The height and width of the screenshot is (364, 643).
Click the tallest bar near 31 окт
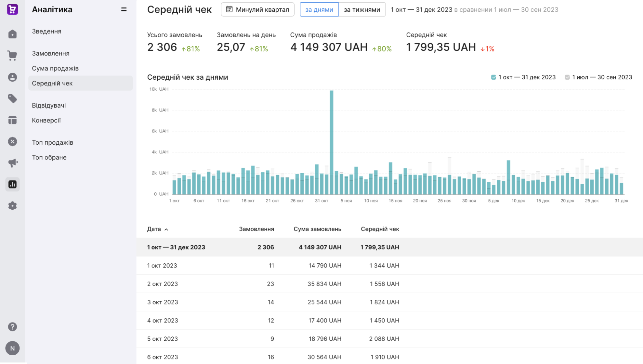point(331,142)
